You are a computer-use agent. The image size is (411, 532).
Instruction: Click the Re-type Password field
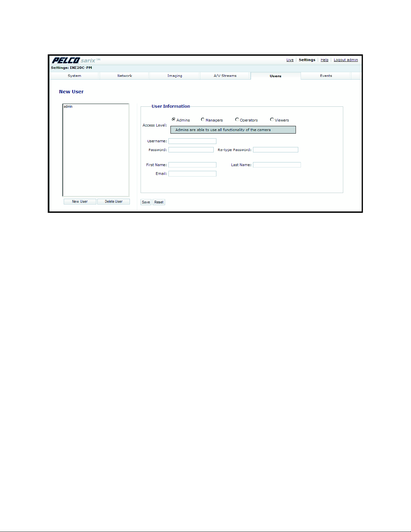tap(275, 150)
